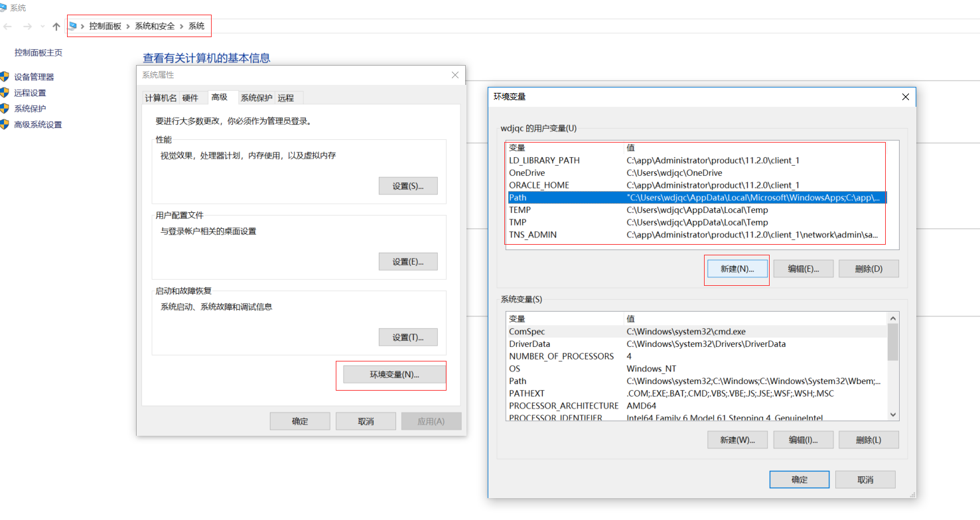Click the up-one-level arrow in address bar

click(x=56, y=27)
